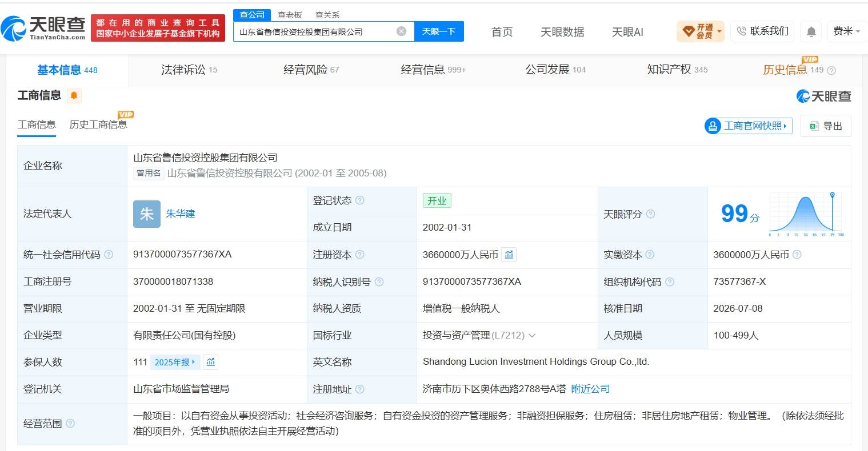Viewport: 868px width, 451px height.
Task: Expand the 投资与资产管理 industry classification
Action: tap(532, 336)
